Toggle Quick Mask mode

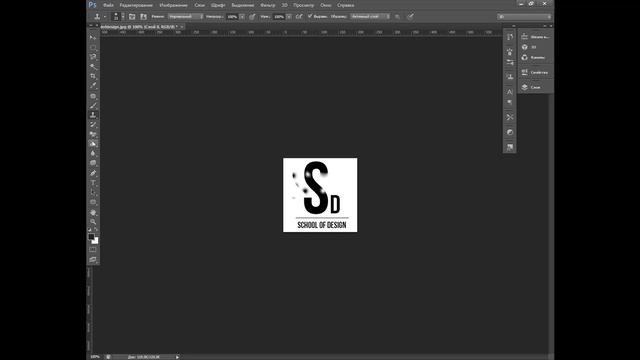[x=93, y=250]
